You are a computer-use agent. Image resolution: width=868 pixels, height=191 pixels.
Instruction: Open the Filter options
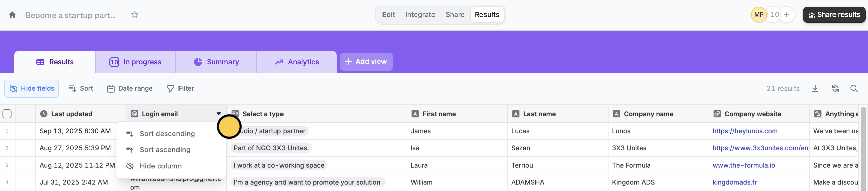tap(180, 89)
